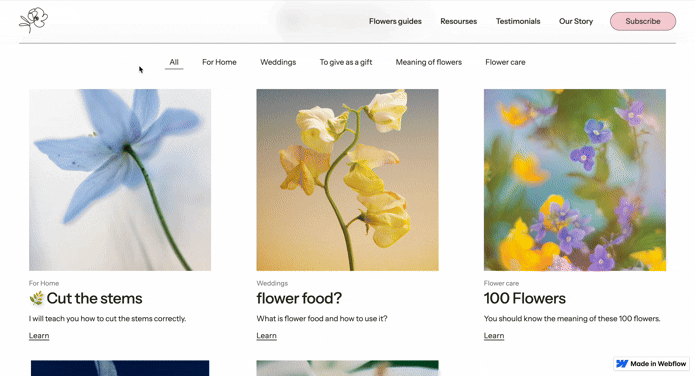
Task: Click Learn under flower food?
Action: click(x=266, y=336)
